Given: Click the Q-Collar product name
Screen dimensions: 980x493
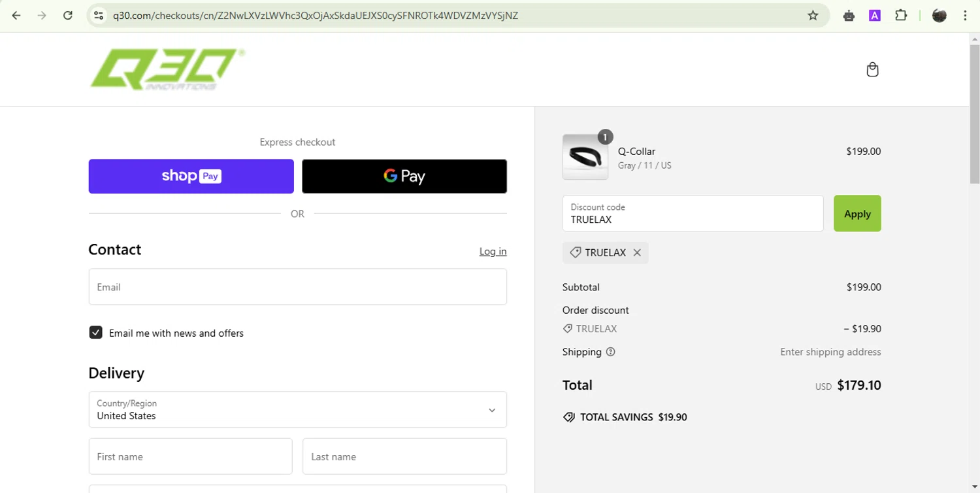Looking at the screenshot, I should point(636,151).
